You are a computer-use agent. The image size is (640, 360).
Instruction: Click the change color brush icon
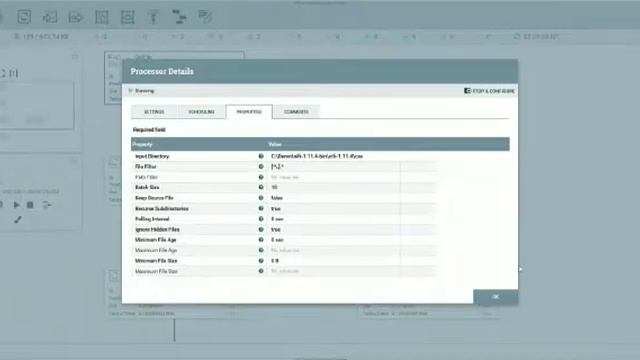pyautogui.click(x=18, y=220)
